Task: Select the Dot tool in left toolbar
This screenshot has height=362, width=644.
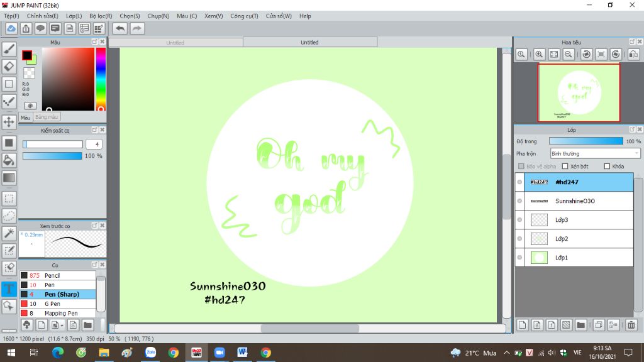Action: [x=9, y=101]
